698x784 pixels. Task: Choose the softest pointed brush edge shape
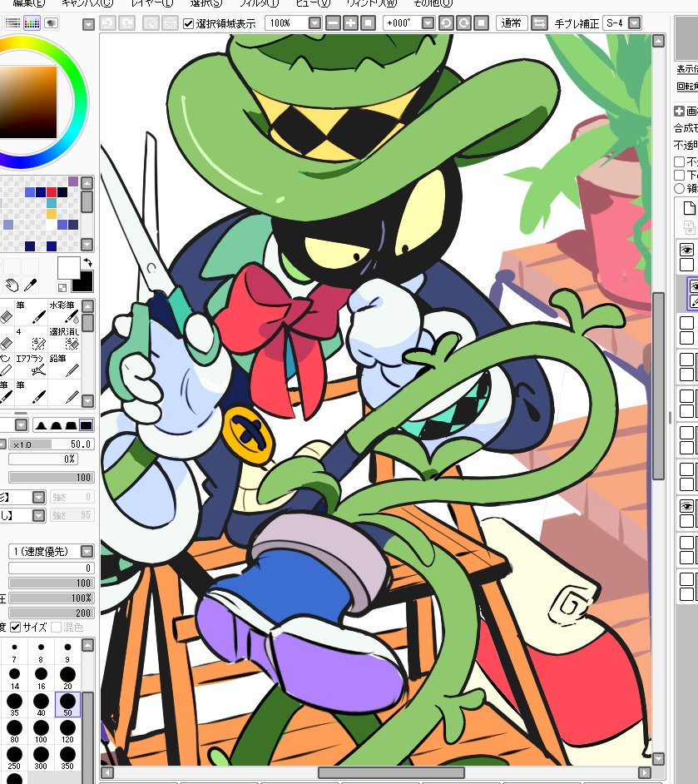click(41, 425)
